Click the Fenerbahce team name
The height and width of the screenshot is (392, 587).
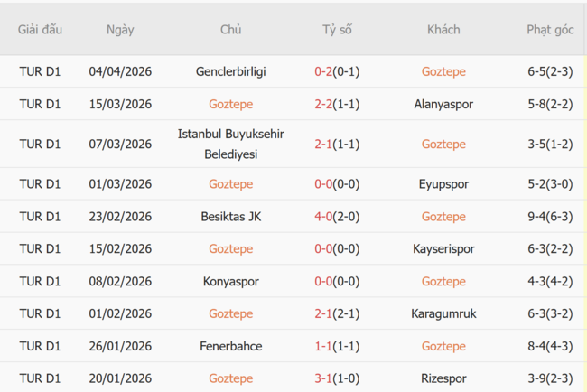pyautogui.click(x=230, y=346)
